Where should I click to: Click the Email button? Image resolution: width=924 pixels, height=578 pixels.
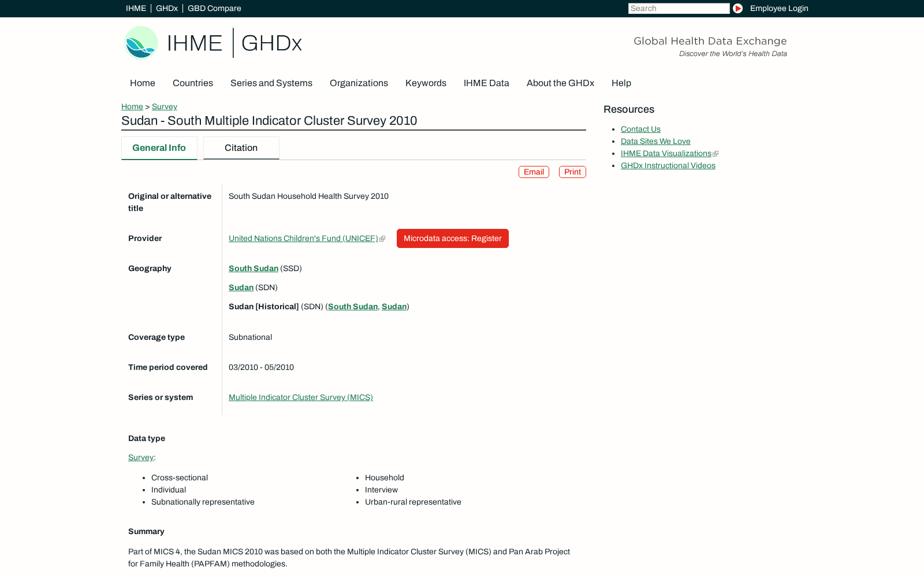[534, 172]
